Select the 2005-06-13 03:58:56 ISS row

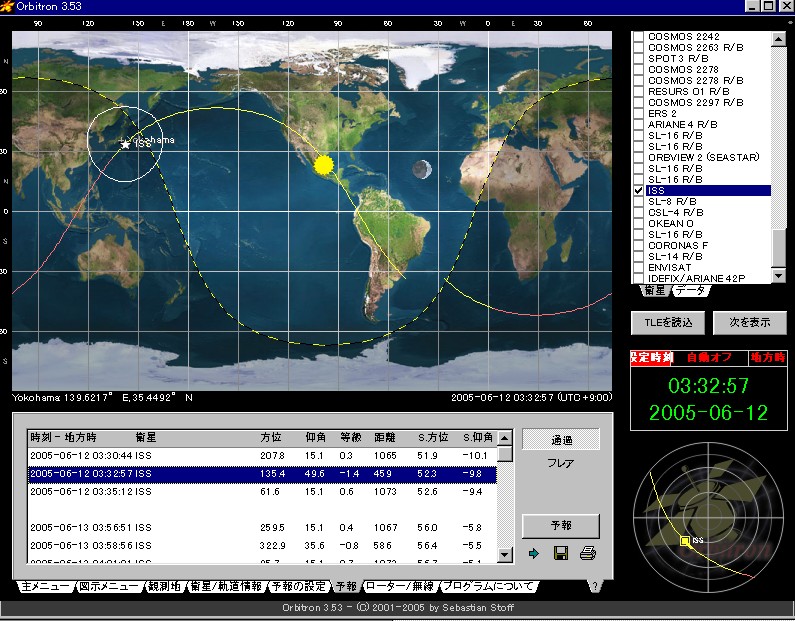click(x=262, y=546)
